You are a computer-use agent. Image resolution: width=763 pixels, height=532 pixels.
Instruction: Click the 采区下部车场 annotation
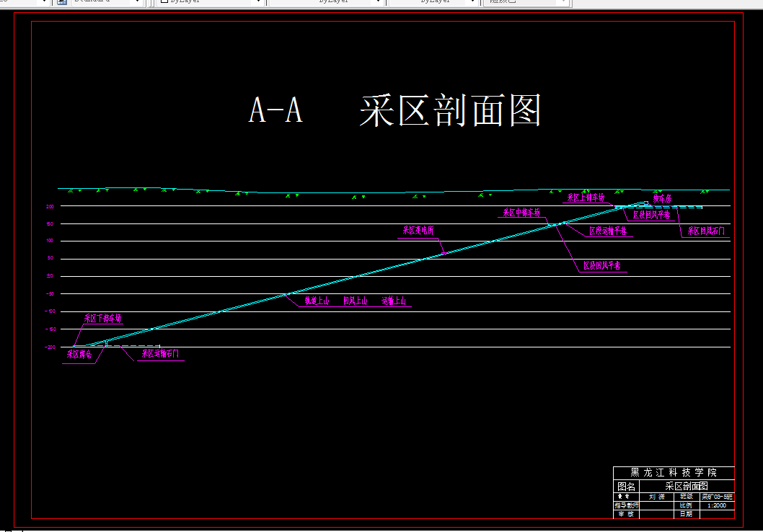(x=102, y=319)
